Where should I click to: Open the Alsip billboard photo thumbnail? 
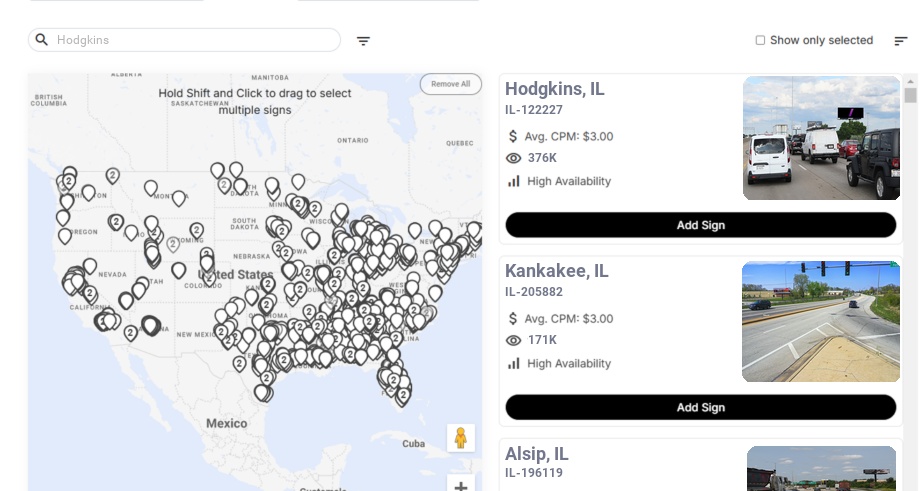coord(821,469)
